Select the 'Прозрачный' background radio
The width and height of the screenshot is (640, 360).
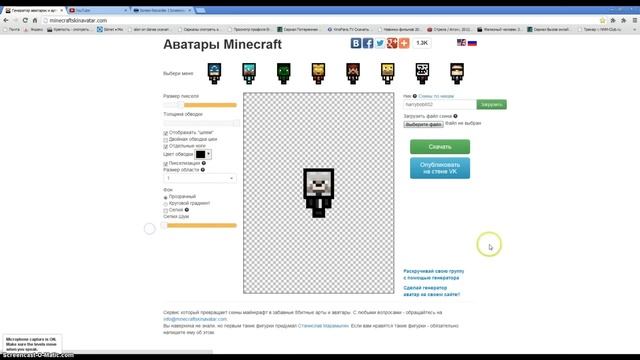[x=166, y=197]
